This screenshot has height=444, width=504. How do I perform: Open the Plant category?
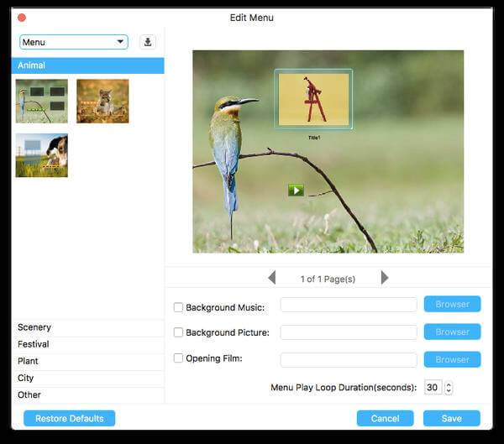click(87, 361)
